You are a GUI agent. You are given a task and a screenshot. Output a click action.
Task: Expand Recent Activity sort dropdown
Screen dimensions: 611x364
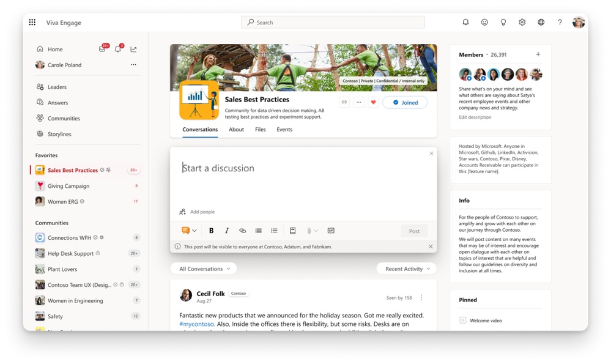click(407, 269)
